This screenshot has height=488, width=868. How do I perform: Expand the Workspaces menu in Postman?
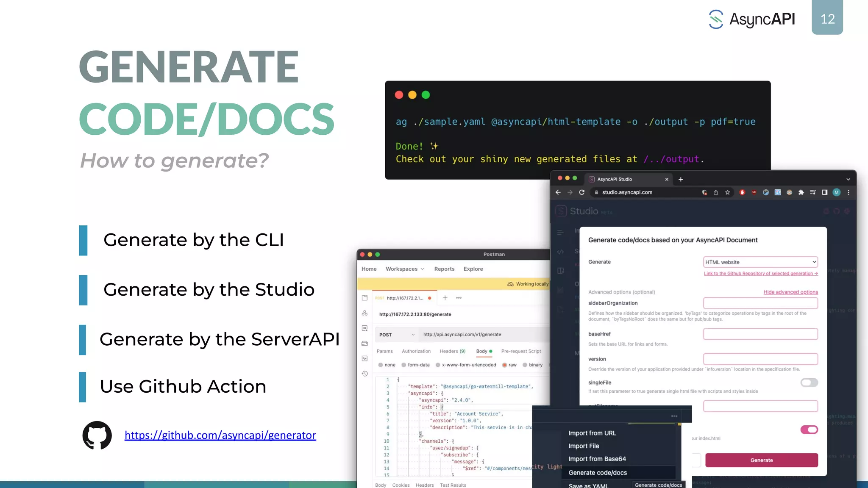point(405,269)
